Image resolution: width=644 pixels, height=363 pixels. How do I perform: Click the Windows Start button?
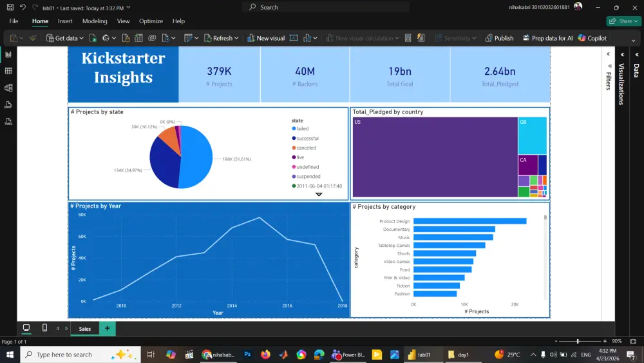point(10,355)
